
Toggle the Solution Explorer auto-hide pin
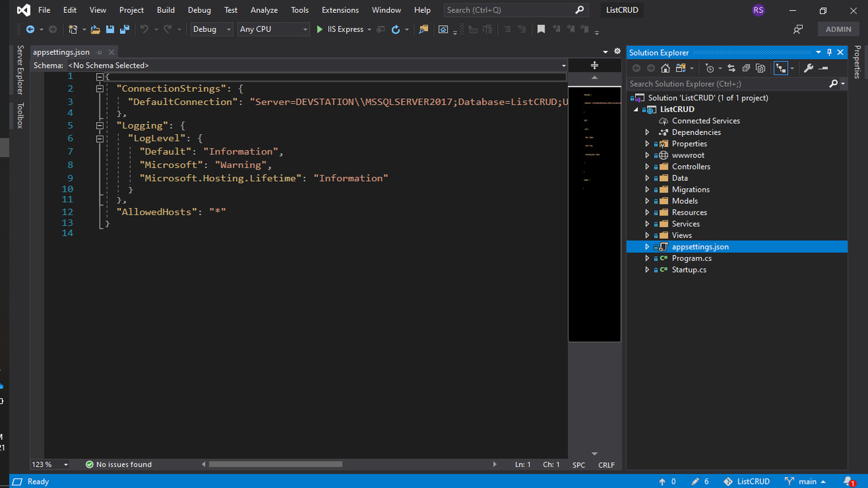coord(829,52)
